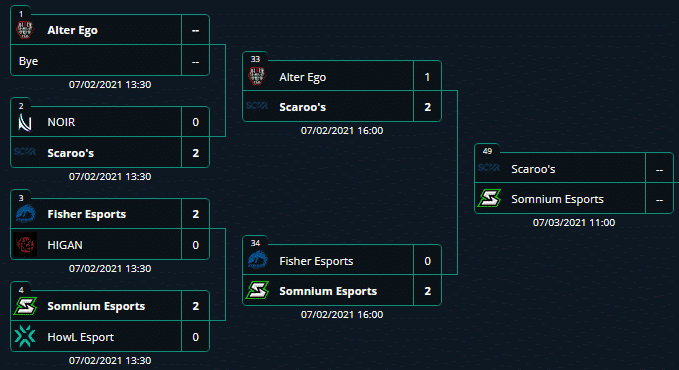Click the Scaroo's logo in match 2
The height and width of the screenshot is (370, 679).
(x=25, y=152)
